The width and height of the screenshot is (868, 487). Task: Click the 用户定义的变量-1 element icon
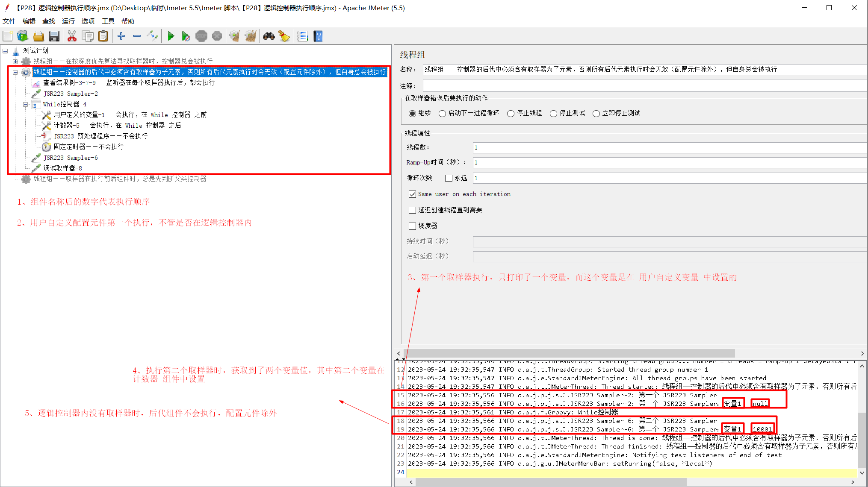tap(46, 114)
